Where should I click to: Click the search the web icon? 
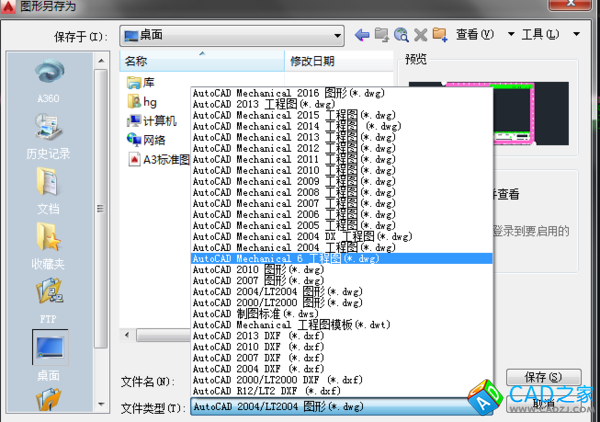pos(401,35)
